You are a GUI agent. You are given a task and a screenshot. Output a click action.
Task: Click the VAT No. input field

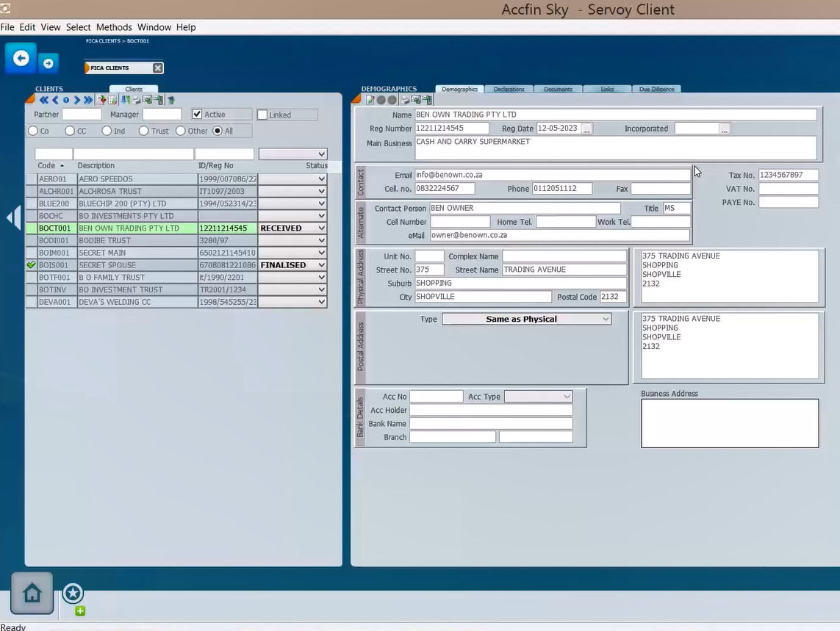(x=788, y=189)
